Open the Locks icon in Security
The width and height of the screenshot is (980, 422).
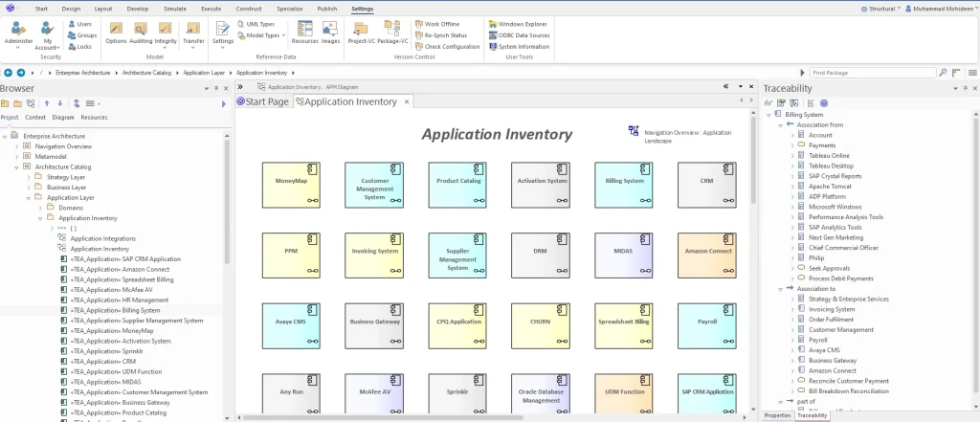tap(79, 47)
